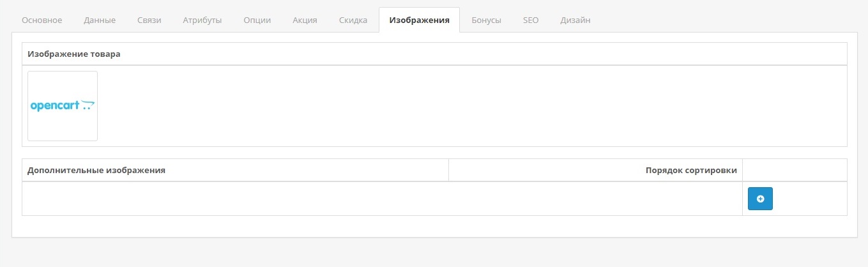868x267 pixels.
Task: Open the Опции tab
Action: click(257, 20)
